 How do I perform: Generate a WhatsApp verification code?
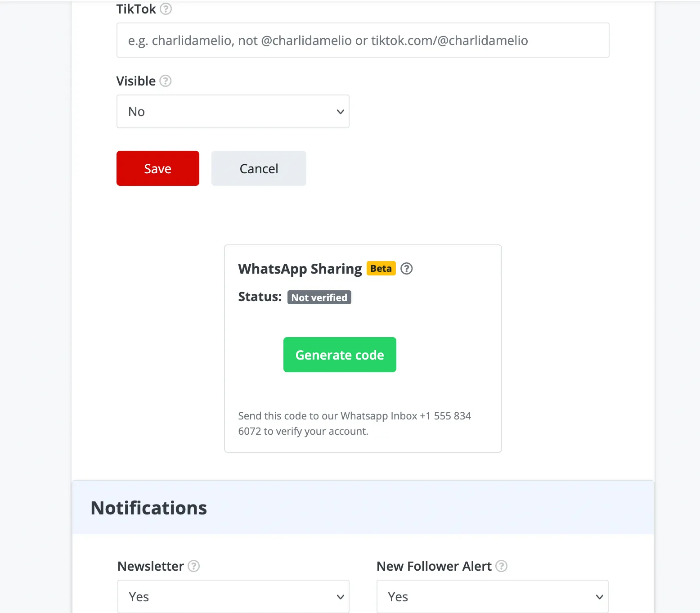339,355
